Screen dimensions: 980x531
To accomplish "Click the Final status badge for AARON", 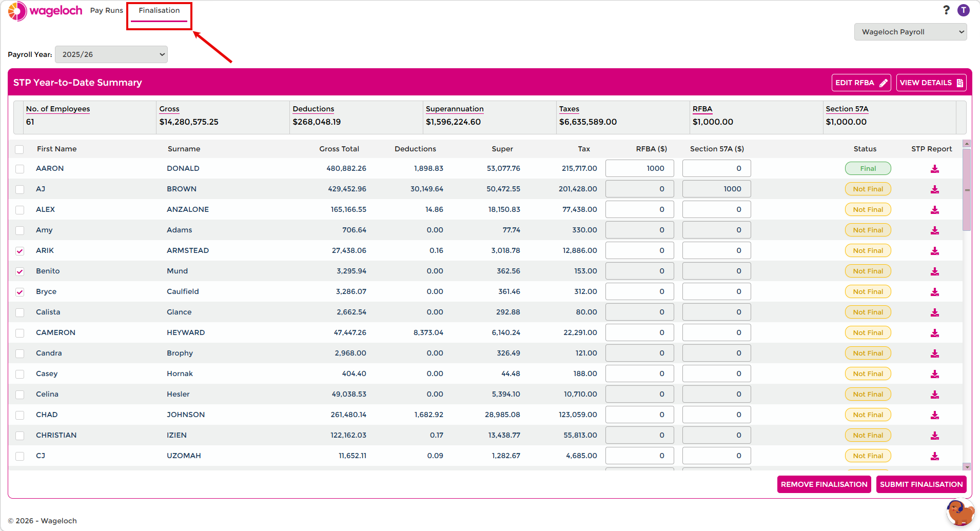I will [868, 168].
